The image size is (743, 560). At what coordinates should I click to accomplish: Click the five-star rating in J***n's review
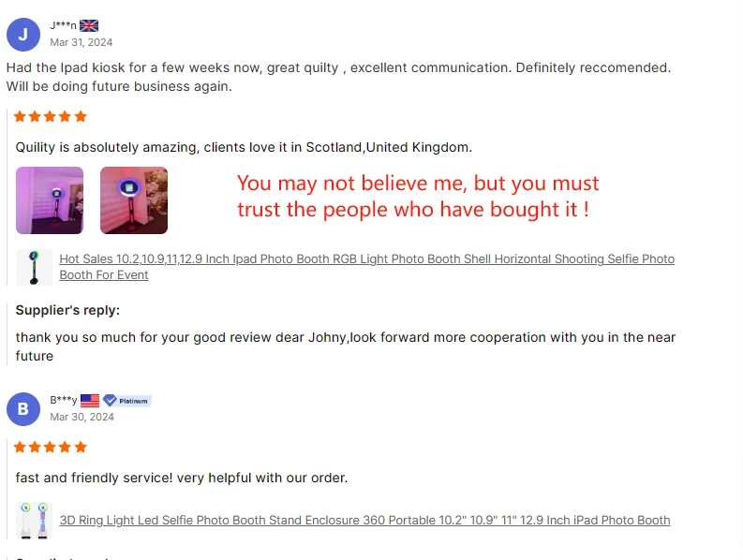click(x=51, y=116)
